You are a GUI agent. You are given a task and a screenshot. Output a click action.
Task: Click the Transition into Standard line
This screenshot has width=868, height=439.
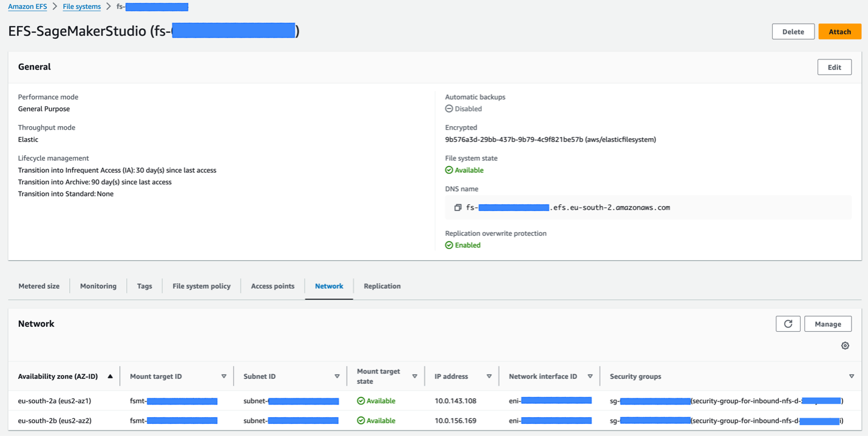coord(66,194)
